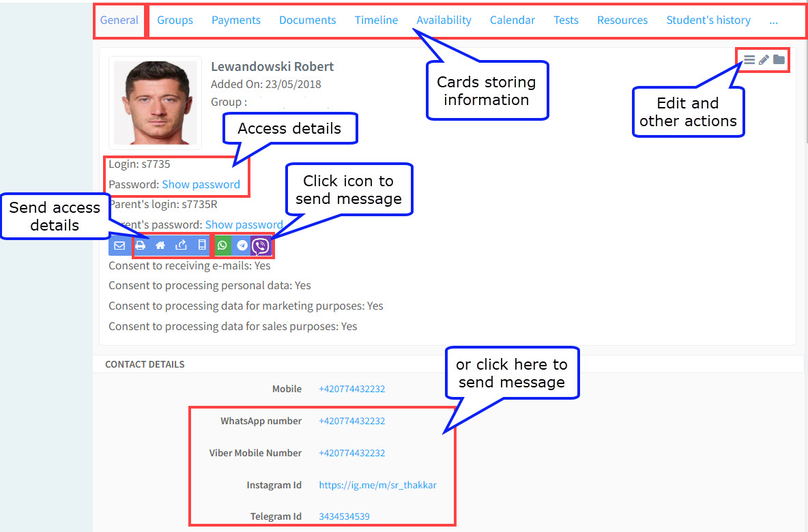The height and width of the screenshot is (532, 808).
Task: Click the gray folder icon
Action: (x=779, y=60)
